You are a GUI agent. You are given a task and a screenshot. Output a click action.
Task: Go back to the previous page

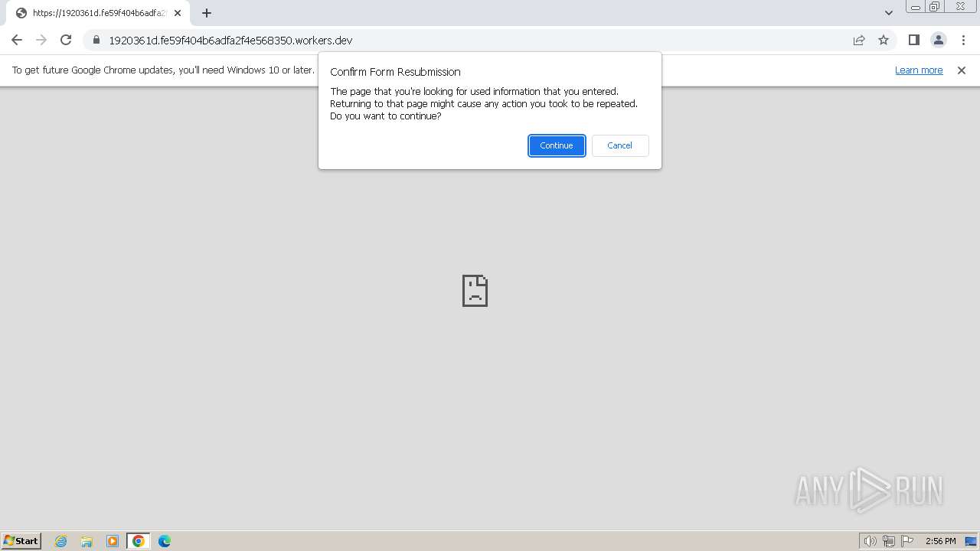17,40
